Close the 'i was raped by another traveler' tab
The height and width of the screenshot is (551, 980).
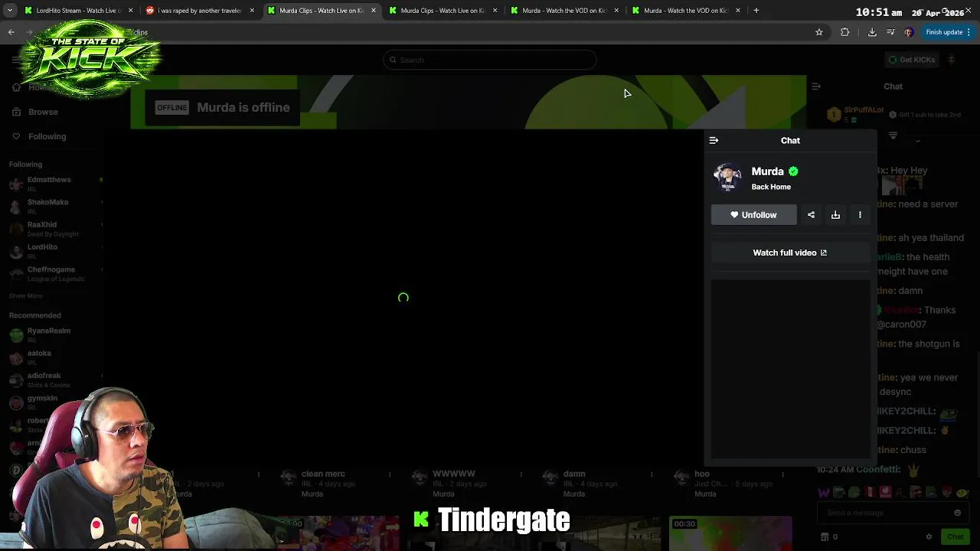coord(252,11)
